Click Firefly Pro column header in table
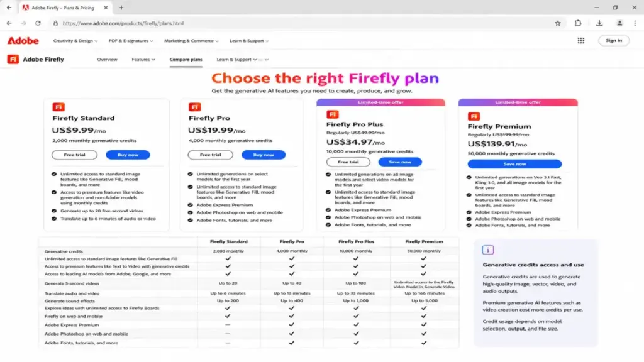This screenshot has height=362, width=644. point(292,242)
